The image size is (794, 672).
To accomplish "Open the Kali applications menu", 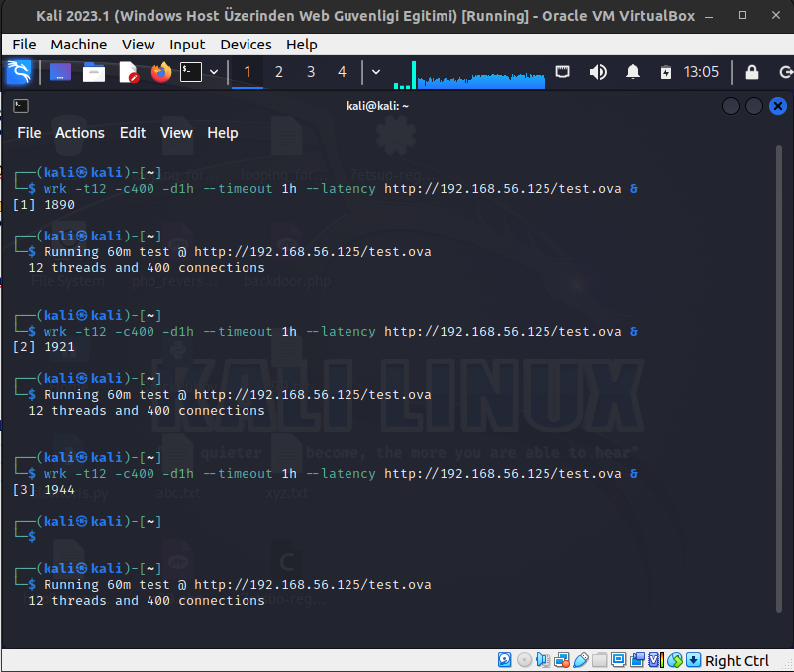I will (x=19, y=72).
